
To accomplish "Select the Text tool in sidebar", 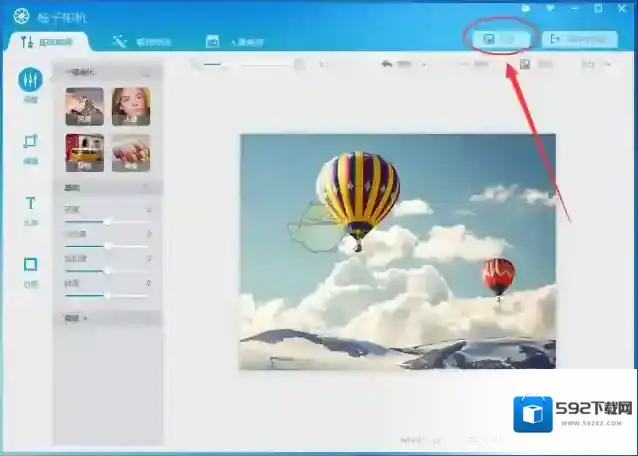I will click(x=30, y=204).
